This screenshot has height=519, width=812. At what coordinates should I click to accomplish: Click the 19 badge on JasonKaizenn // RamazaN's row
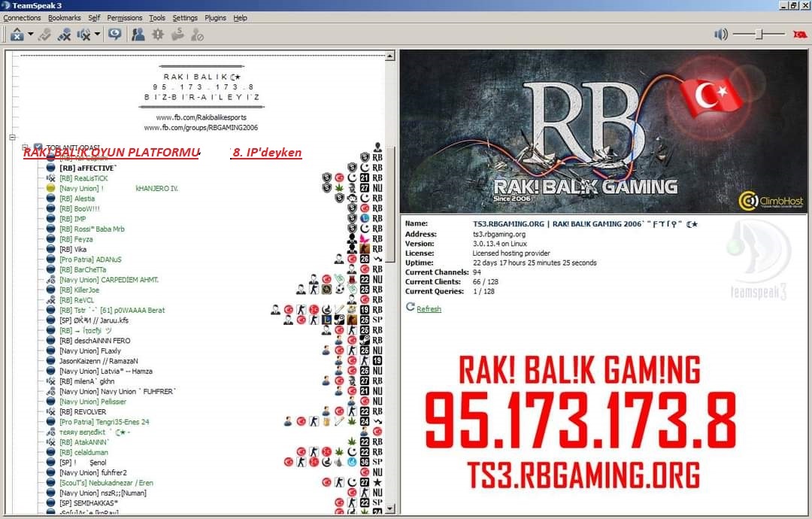(x=377, y=360)
